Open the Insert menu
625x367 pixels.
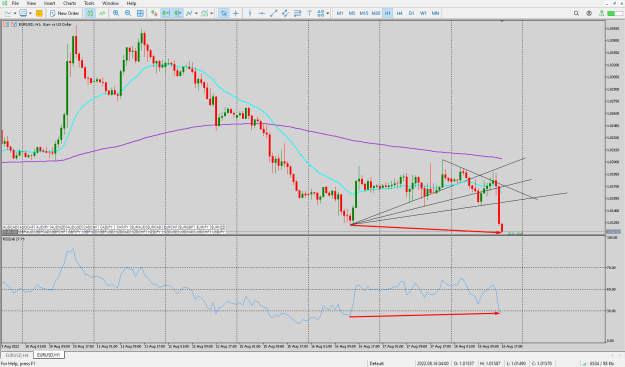[49, 3]
